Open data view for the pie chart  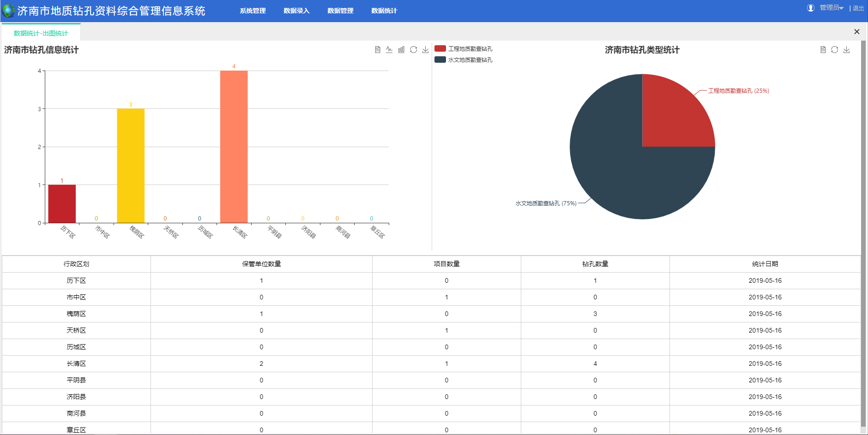coord(823,50)
